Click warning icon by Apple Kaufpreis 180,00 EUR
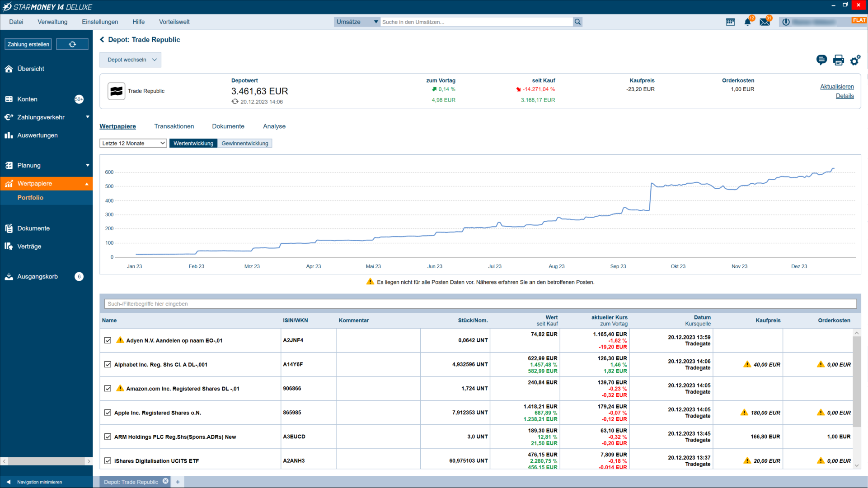This screenshot has height=488, width=868. (x=744, y=413)
